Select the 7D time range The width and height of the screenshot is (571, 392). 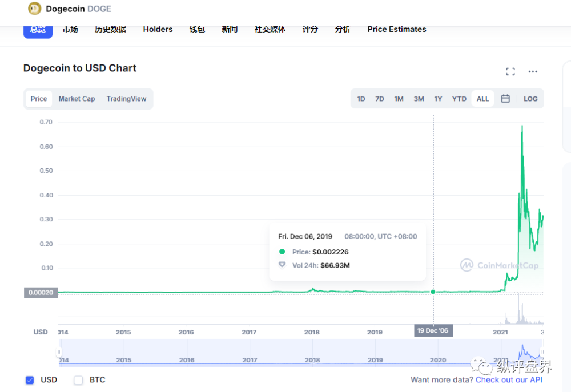tap(380, 99)
